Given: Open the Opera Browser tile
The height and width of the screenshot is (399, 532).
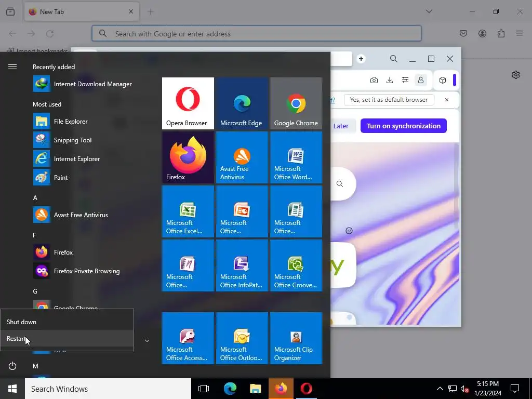Looking at the screenshot, I should [188, 103].
